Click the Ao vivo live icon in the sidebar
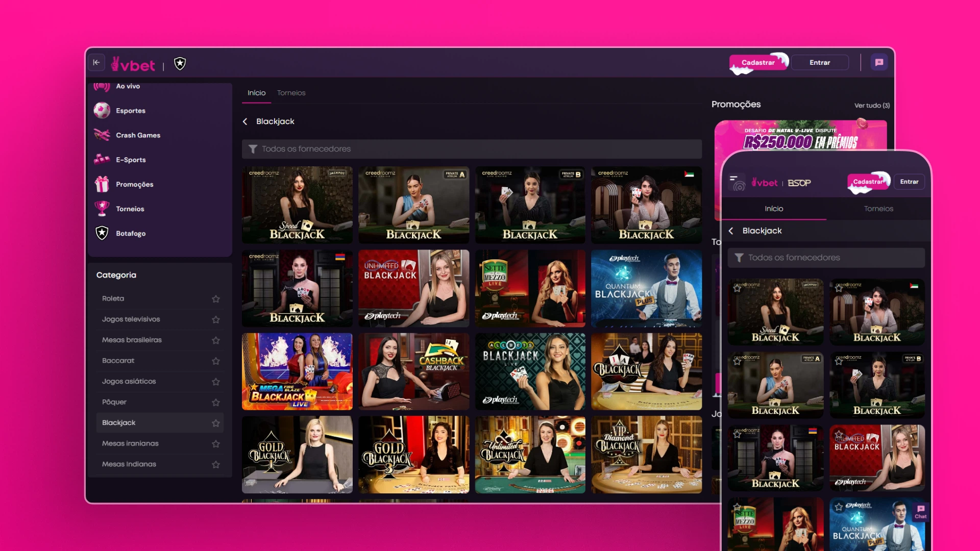 point(102,87)
